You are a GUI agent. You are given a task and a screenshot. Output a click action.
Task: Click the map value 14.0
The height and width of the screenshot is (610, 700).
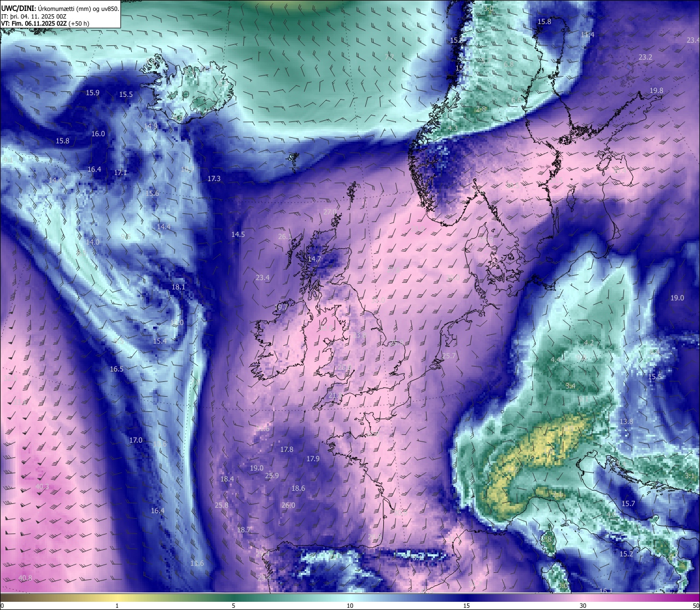click(92, 242)
